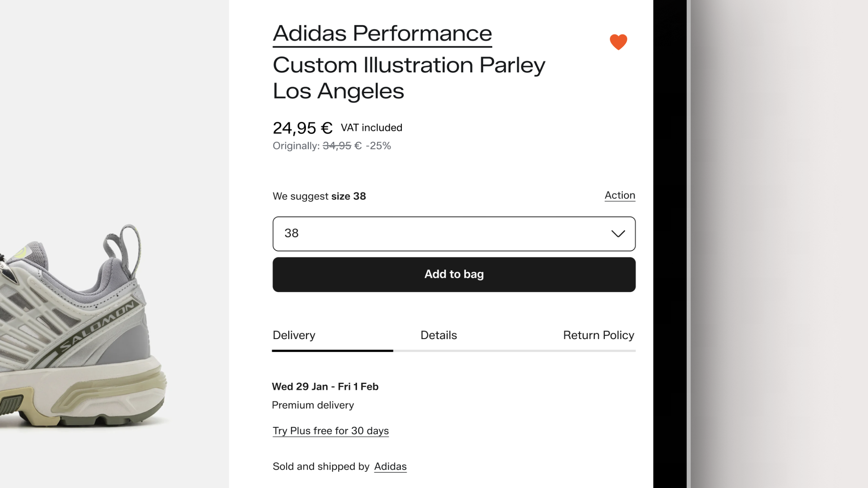Click the Custom Illustration Parley Los Angeles title

(x=409, y=78)
